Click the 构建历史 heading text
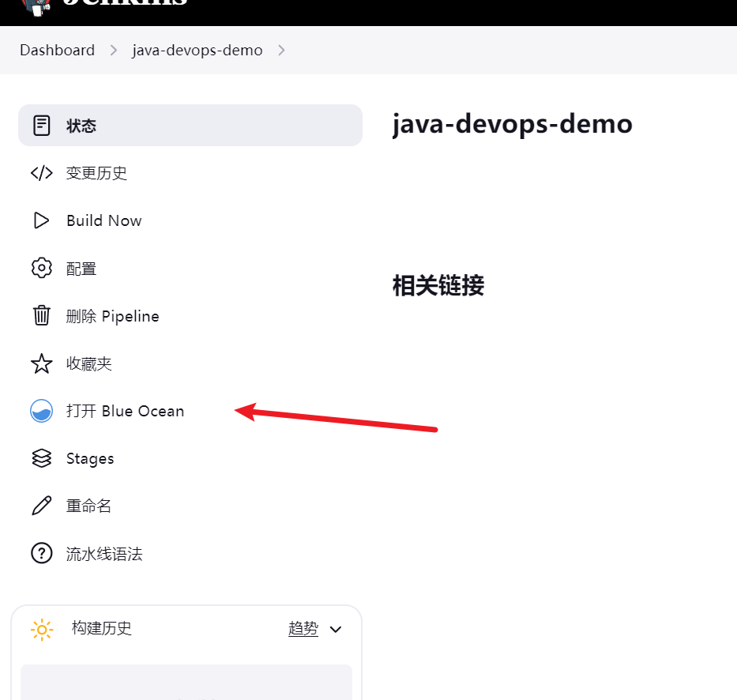737x700 pixels. pos(102,629)
